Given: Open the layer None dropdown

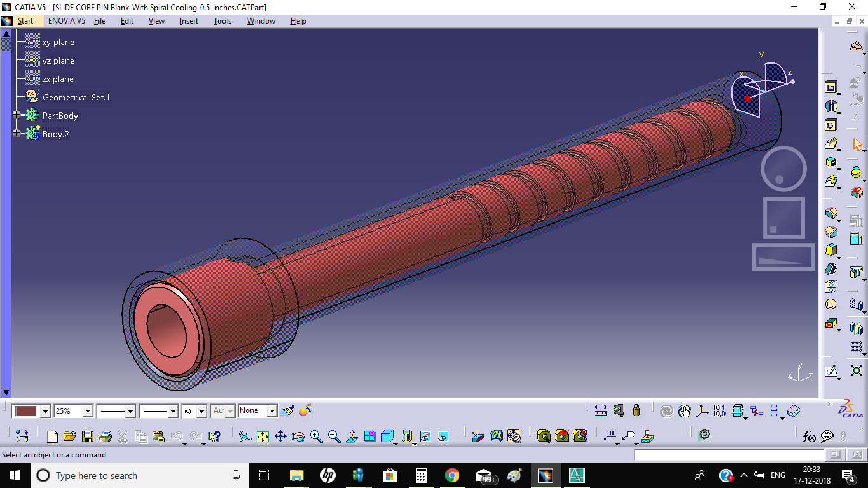Looking at the screenshot, I should [272, 410].
